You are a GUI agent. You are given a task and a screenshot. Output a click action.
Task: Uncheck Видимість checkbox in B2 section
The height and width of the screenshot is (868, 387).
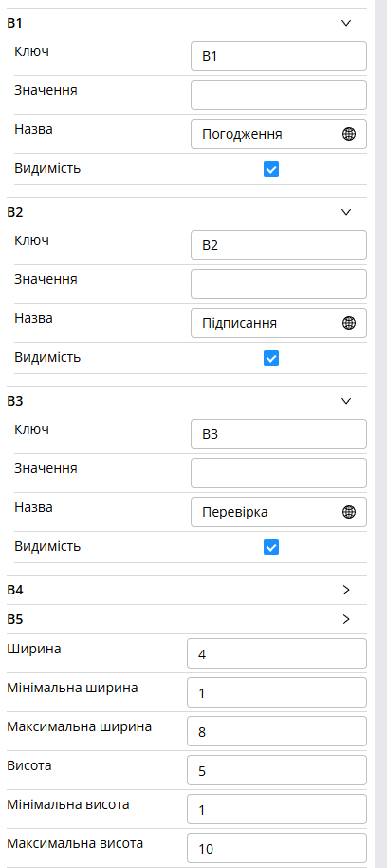click(271, 358)
